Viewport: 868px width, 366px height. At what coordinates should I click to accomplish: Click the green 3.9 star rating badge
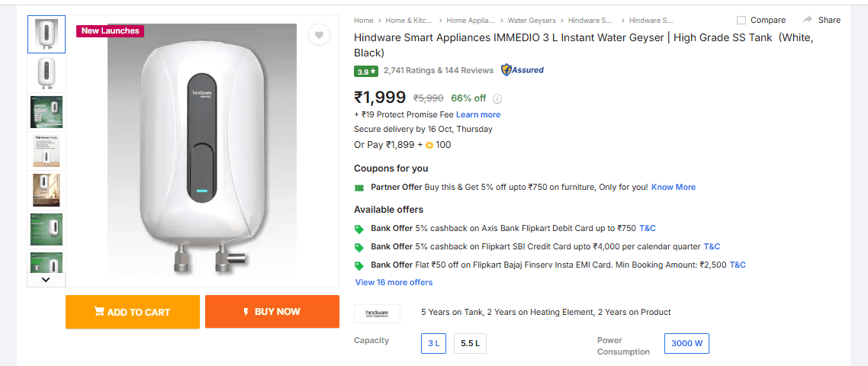366,71
